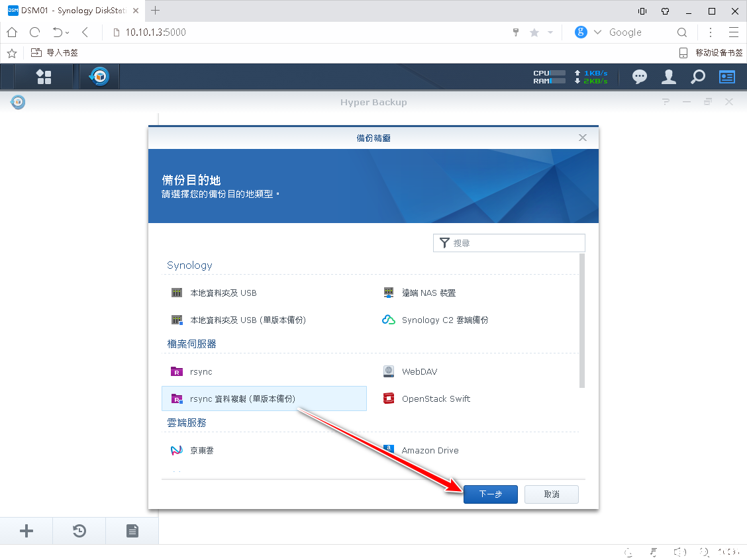Open the DSM main menu grid icon
This screenshot has height=560, width=747.
pos(44,77)
